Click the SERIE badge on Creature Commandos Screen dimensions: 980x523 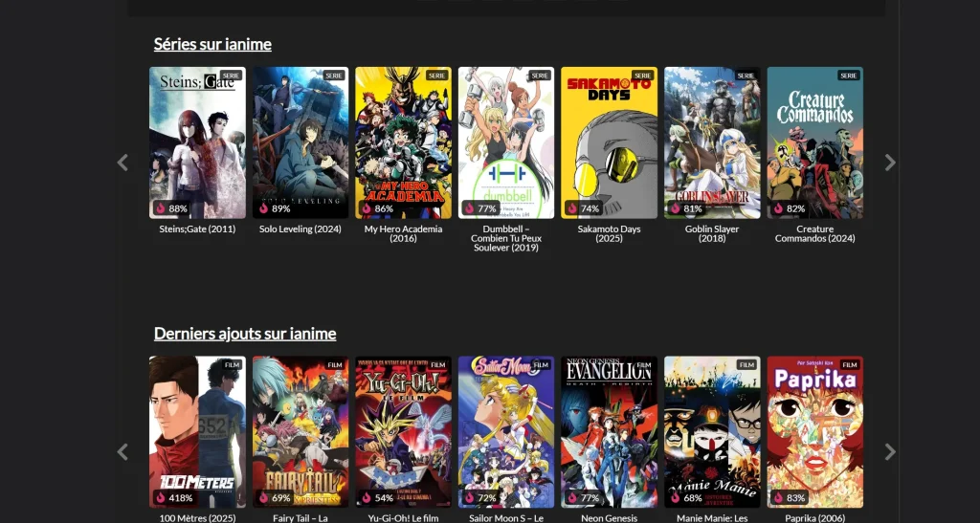[x=849, y=76]
